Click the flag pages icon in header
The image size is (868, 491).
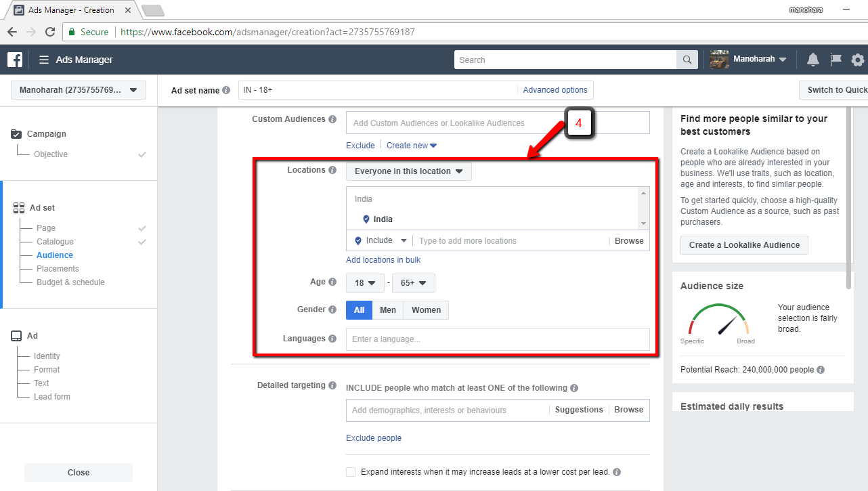836,60
